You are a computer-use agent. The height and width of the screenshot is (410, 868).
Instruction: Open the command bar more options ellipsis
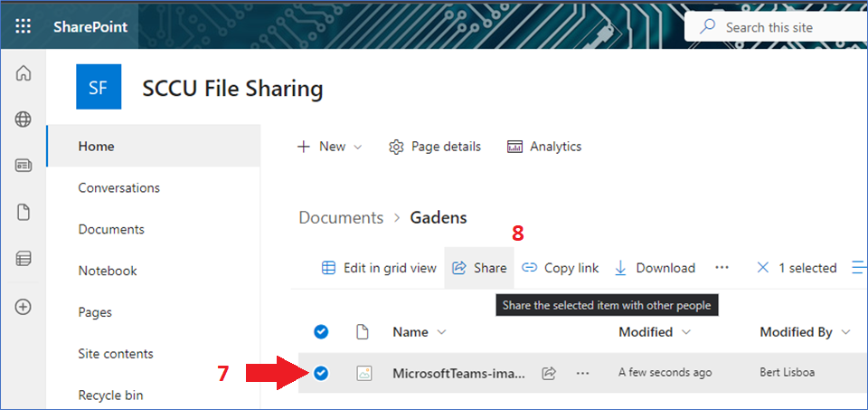(722, 268)
